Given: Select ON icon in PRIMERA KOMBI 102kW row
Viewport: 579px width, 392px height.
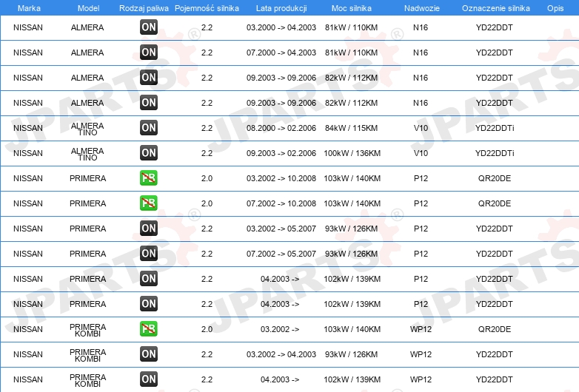Looking at the screenshot, I should click(148, 379).
